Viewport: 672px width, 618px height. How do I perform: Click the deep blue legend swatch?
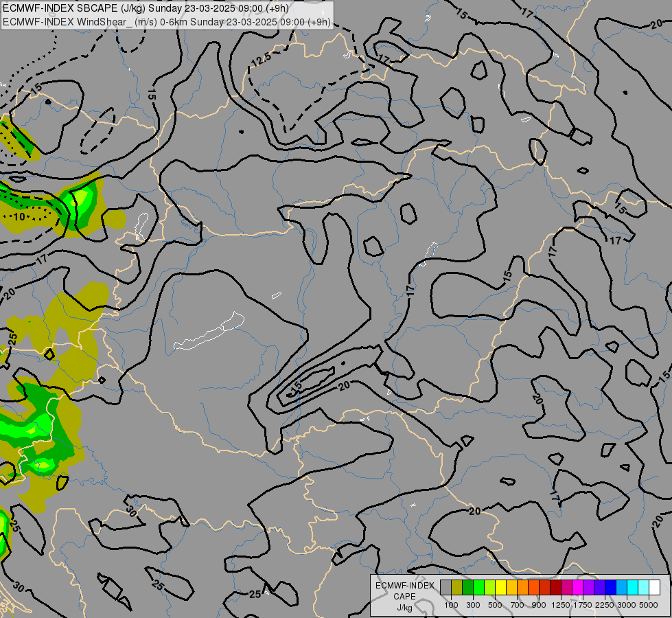610,587
